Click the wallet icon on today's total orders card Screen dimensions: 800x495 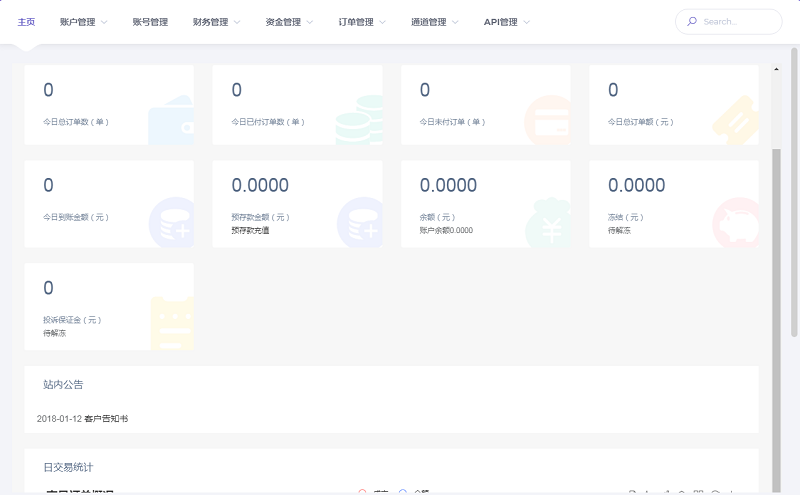171,121
